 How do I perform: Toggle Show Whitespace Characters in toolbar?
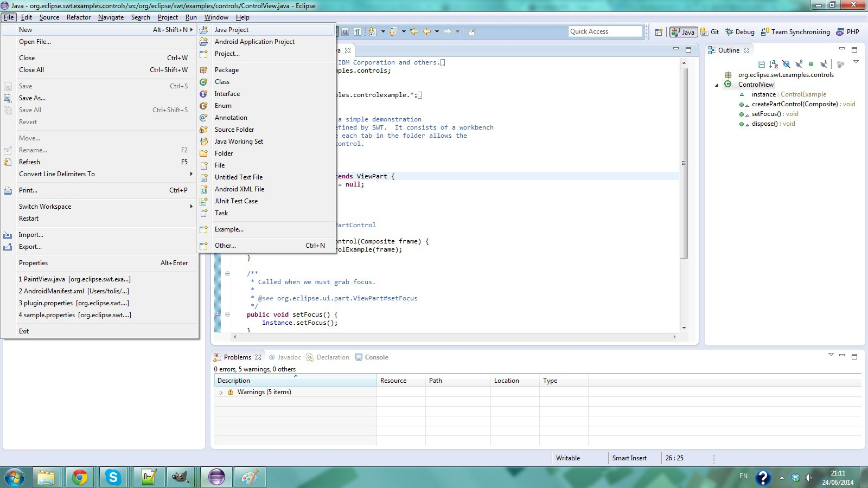tap(358, 31)
